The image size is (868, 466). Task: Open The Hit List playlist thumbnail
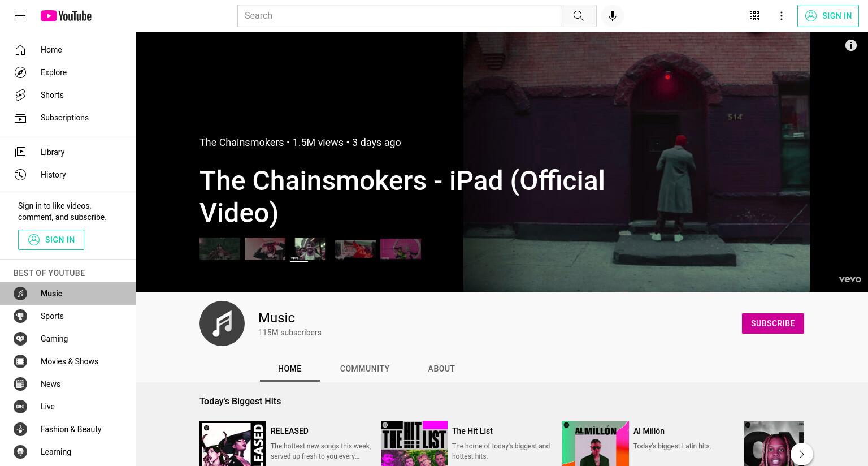(x=414, y=443)
